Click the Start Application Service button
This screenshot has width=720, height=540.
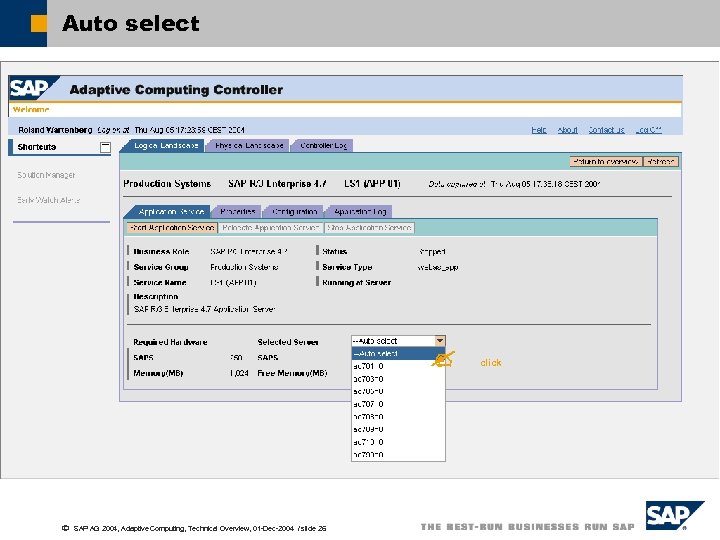coord(172,228)
